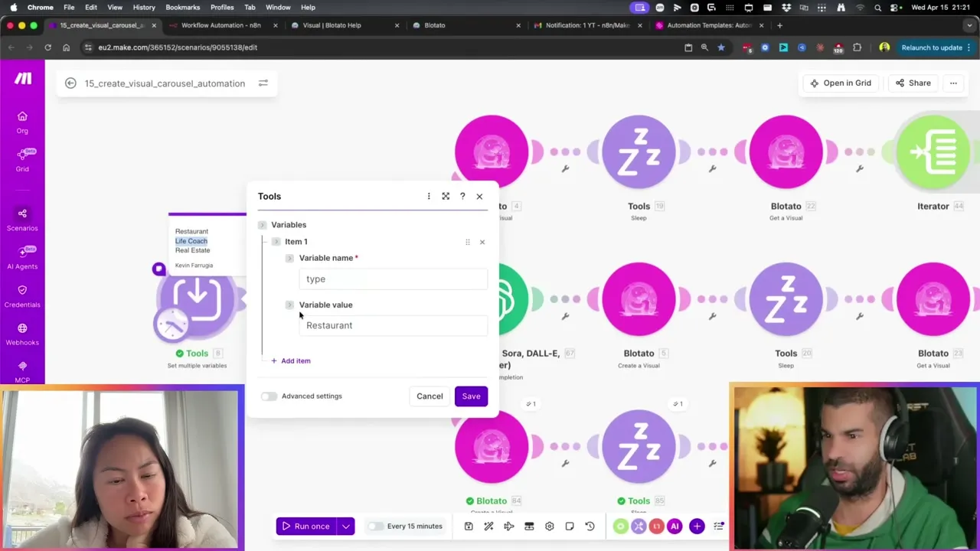Open the Tools dialog three-dot menu
The height and width of the screenshot is (551, 980).
[x=429, y=197]
